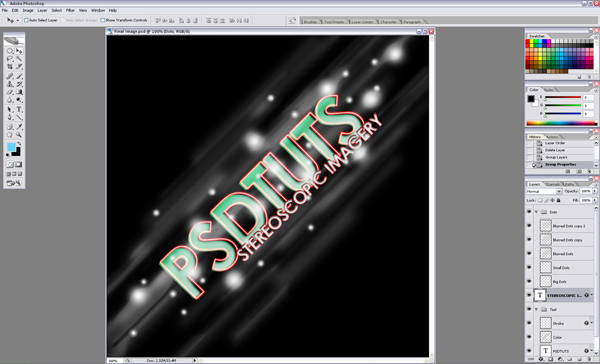Open the status bar info arrow
The height and width of the screenshot is (364, 600).
(x=194, y=360)
